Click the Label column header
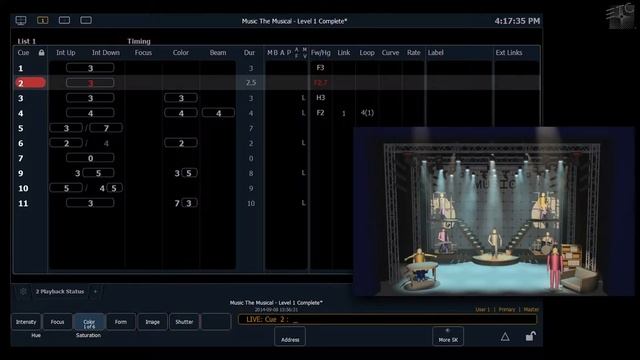The width and height of the screenshot is (640, 360). click(x=436, y=53)
